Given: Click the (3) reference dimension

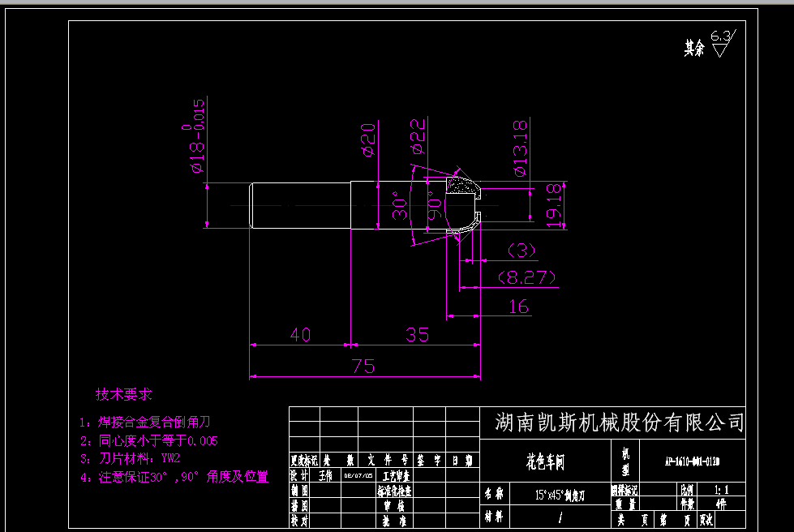Looking at the screenshot, I should pos(521,250).
